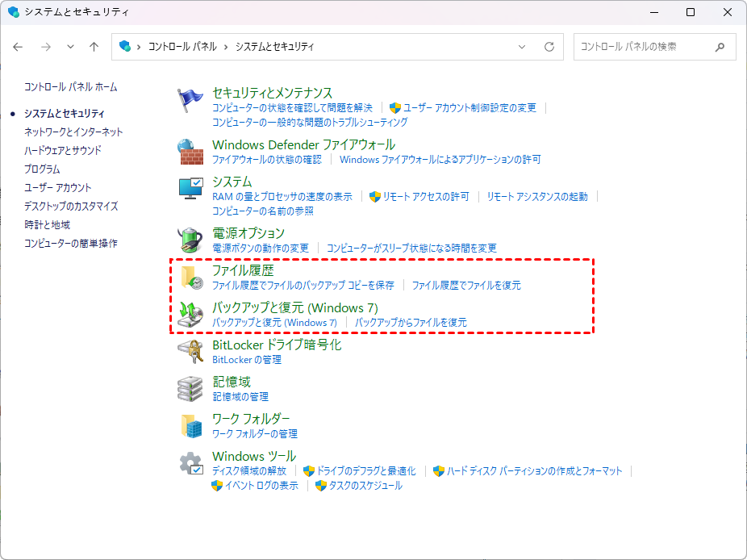Click the File History folder icon

[x=192, y=278]
